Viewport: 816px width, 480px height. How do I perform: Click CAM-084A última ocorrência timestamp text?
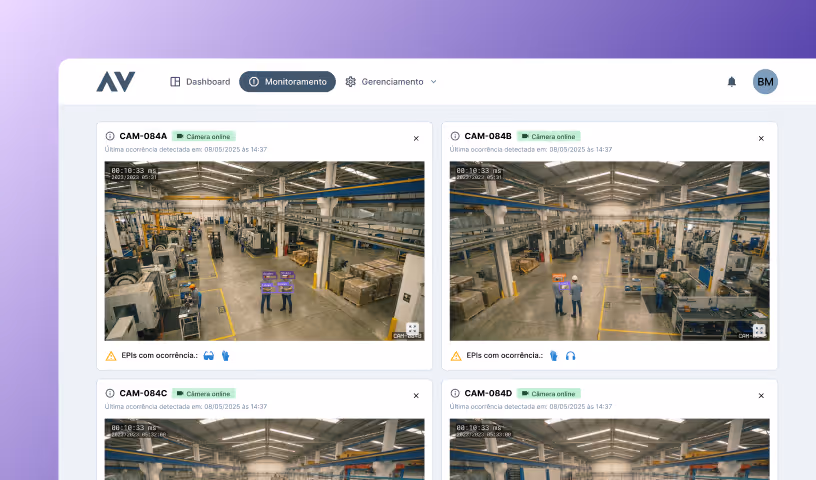point(186,149)
